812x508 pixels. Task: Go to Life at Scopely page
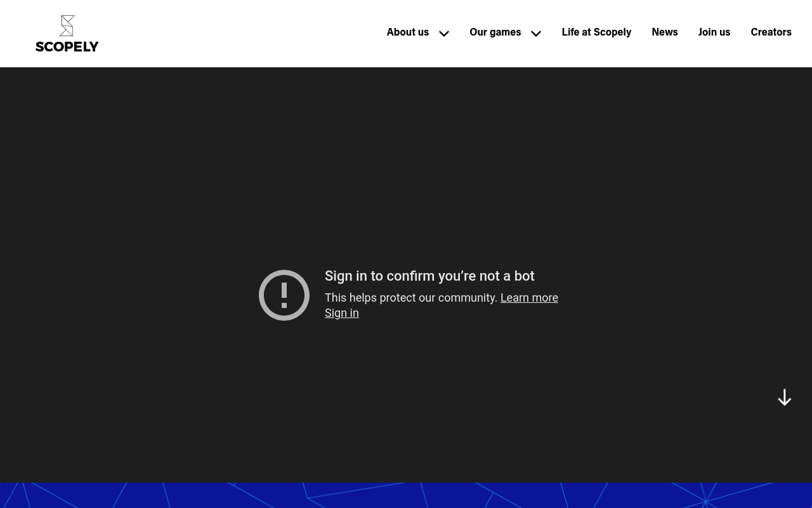pos(596,32)
